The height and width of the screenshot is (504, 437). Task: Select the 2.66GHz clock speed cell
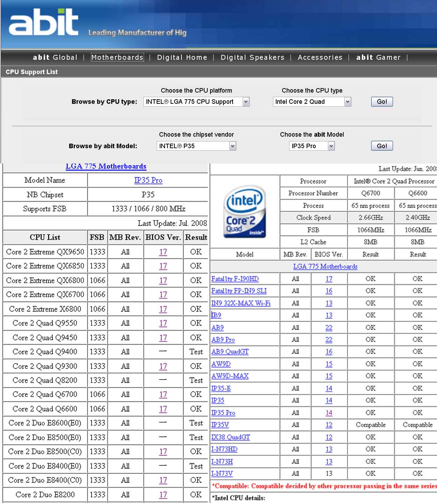(x=371, y=217)
